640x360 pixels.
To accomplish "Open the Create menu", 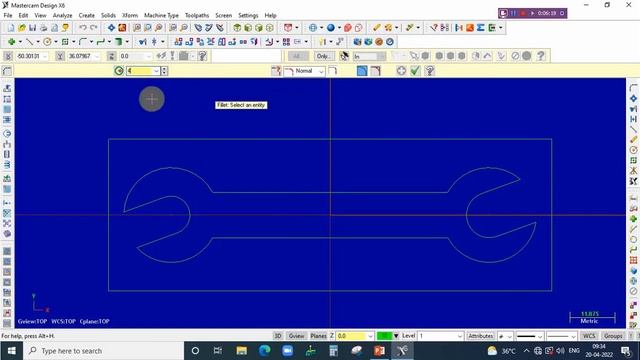I will pos(87,15).
